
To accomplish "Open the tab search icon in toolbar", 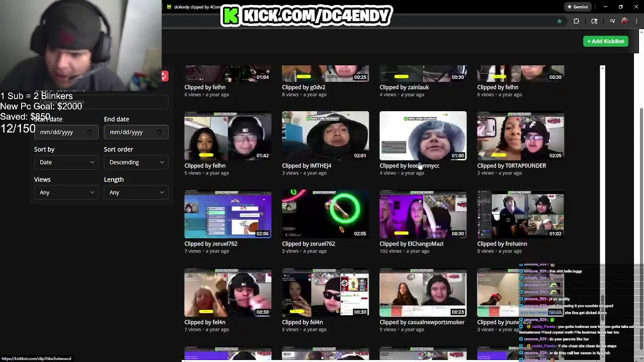I will click(x=594, y=21).
